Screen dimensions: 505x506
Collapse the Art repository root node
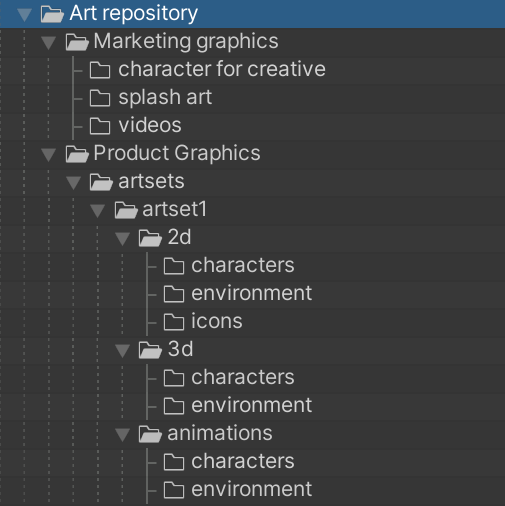pyautogui.click(x=25, y=15)
